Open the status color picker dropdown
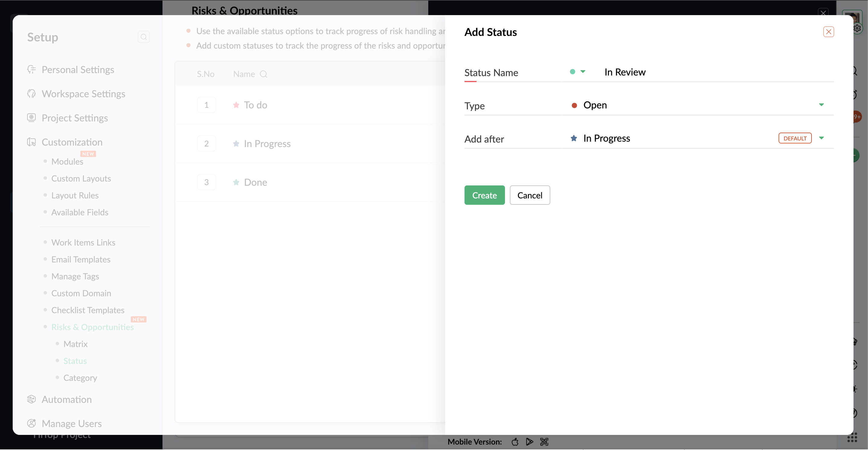The image size is (868, 450). (582, 72)
